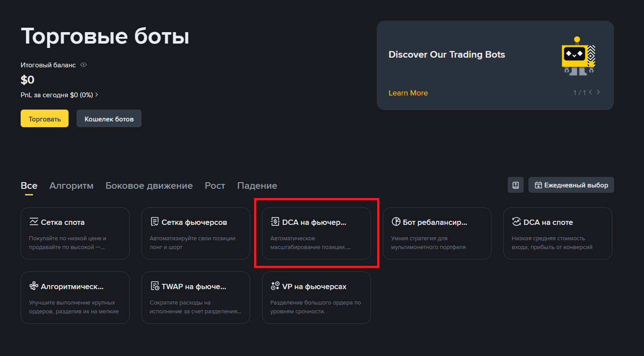Go to next banner slide
The width and height of the screenshot is (644, 356).
tap(598, 92)
